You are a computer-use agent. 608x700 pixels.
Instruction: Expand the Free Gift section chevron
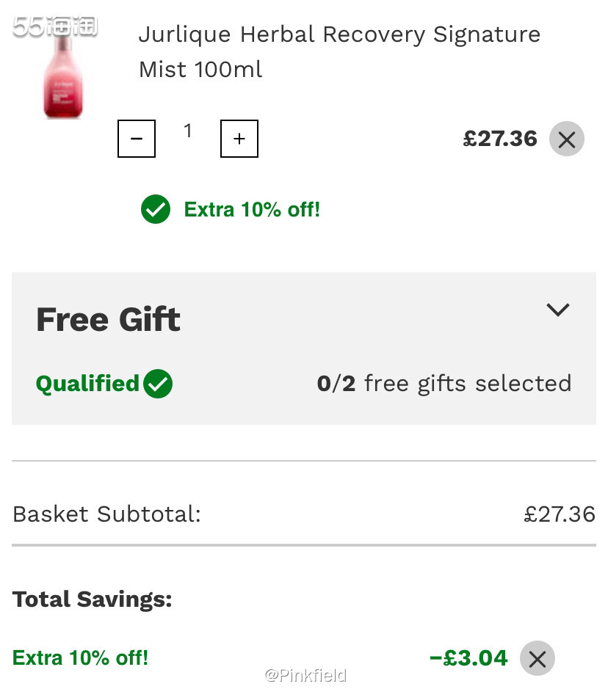[558, 310]
